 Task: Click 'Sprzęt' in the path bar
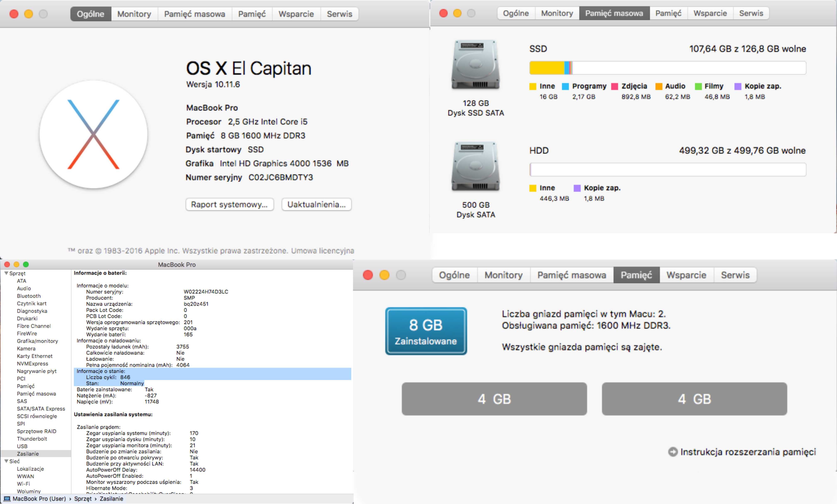83,499
